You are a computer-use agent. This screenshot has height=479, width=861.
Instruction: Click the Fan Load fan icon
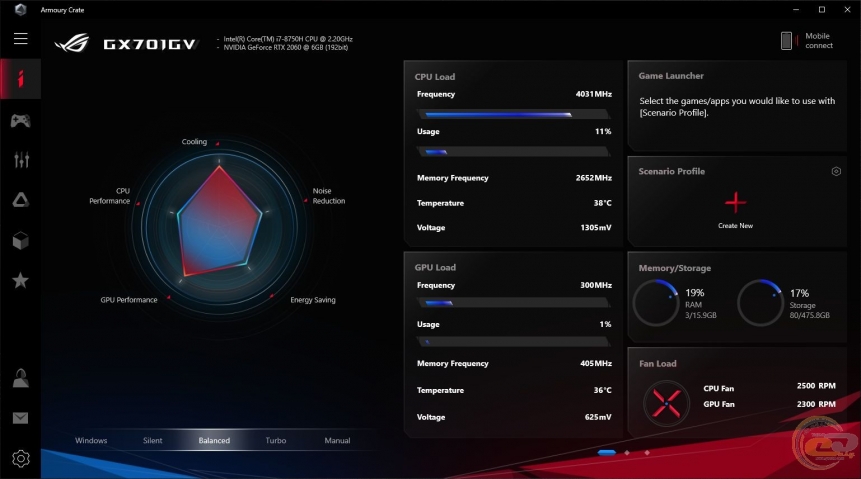pyautogui.click(x=666, y=403)
